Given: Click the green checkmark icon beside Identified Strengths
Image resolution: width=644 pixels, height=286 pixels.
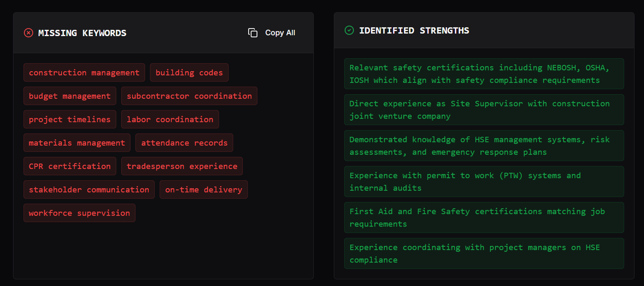Looking at the screenshot, I should (349, 30).
